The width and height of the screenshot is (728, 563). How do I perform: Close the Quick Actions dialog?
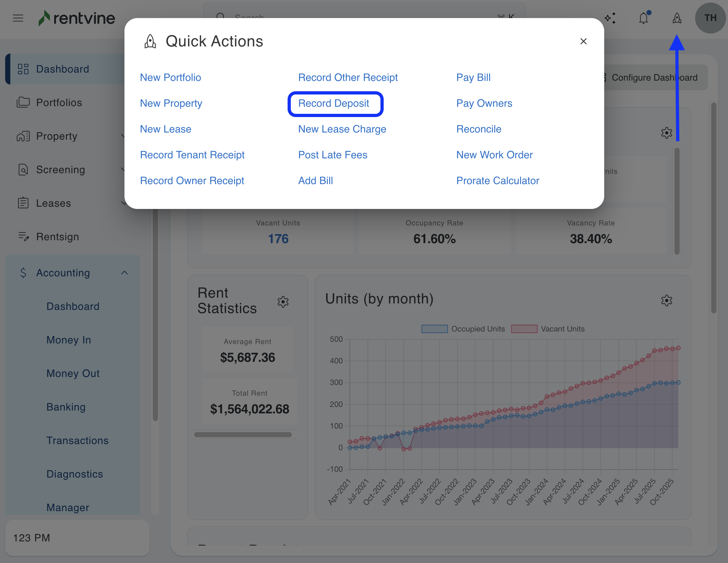583,41
